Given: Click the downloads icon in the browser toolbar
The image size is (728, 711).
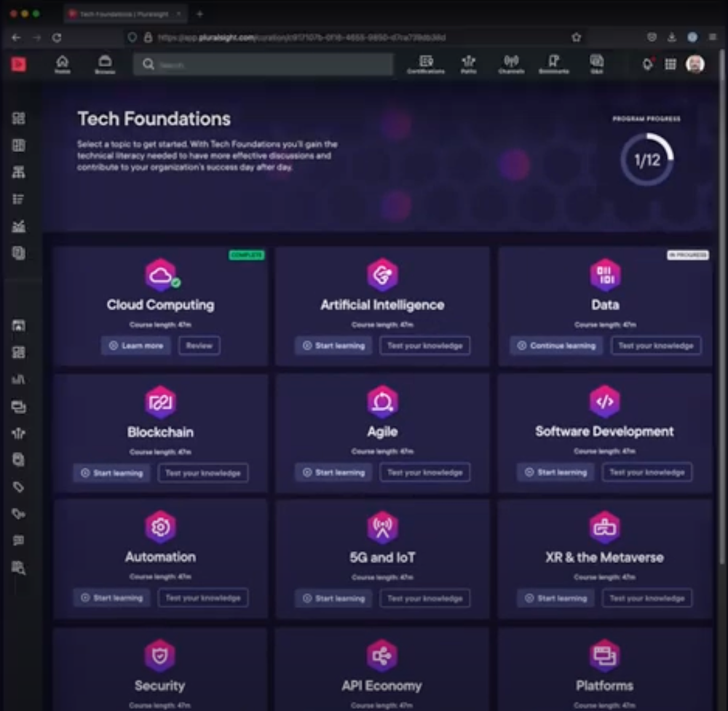Looking at the screenshot, I should pos(671,37).
